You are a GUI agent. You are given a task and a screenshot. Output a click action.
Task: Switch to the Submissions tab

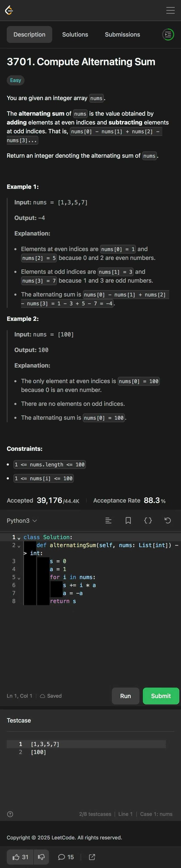point(122,34)
